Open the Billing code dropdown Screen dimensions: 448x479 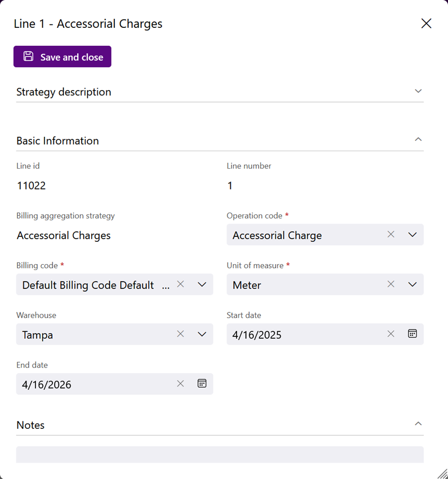(202, 285)
